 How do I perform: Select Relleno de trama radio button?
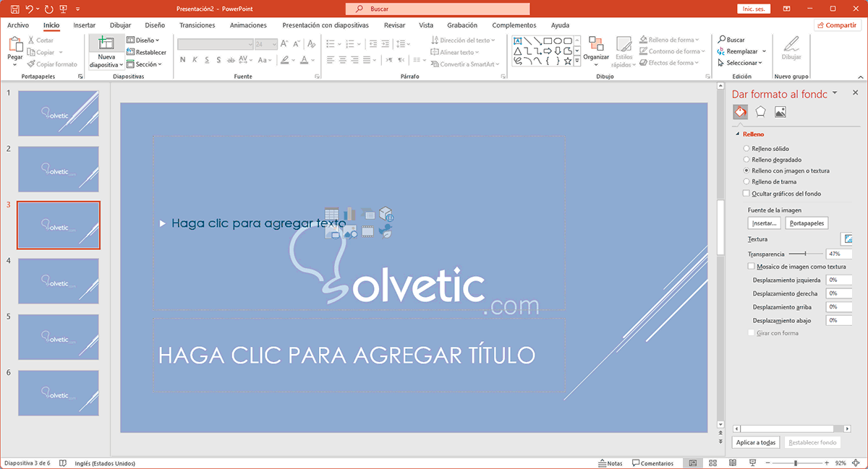click(747, 182)
